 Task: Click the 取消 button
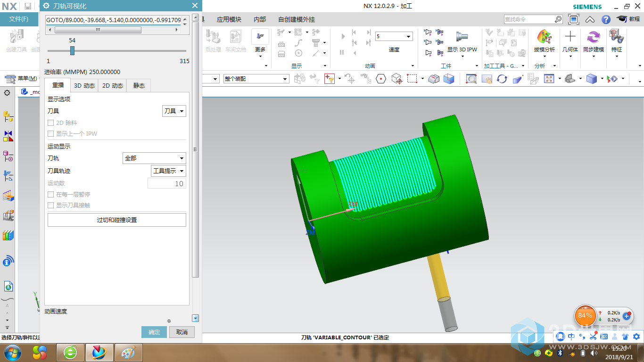pos(182,332)
